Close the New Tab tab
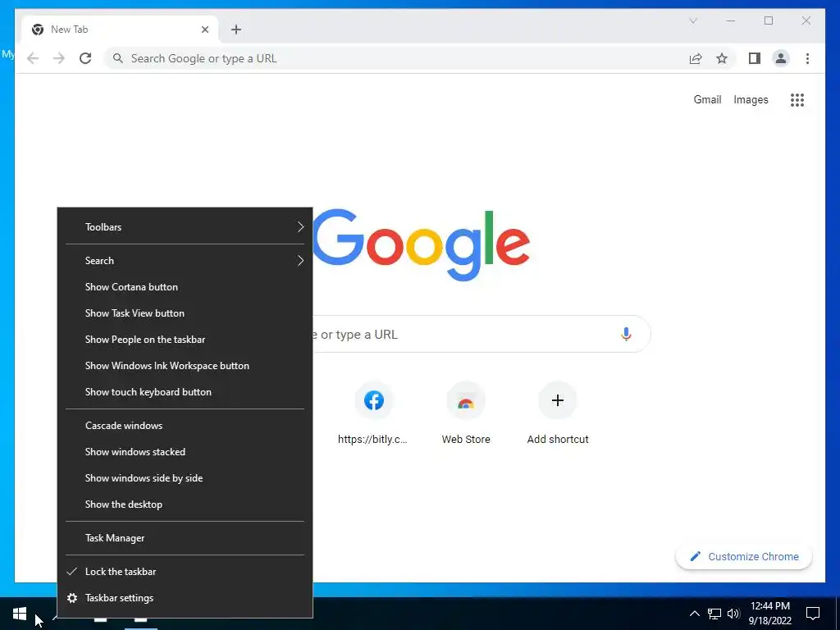 pos(204,30)
